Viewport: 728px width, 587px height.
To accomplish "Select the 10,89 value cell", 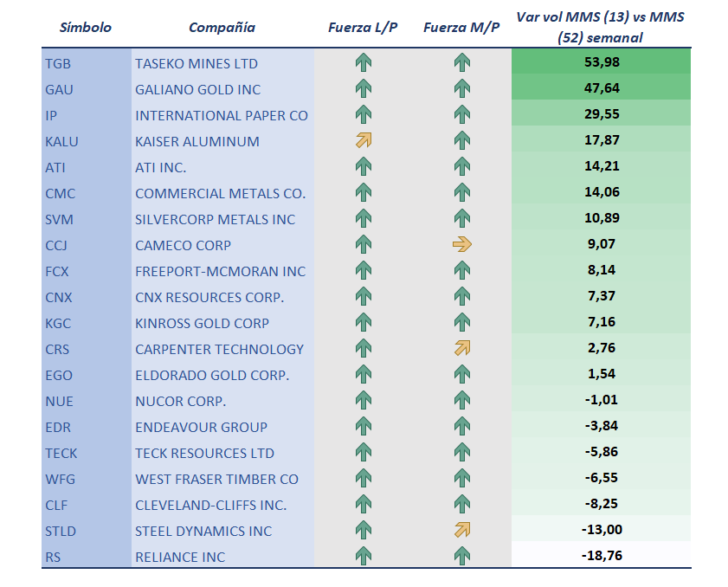I will tap(602, 218).
